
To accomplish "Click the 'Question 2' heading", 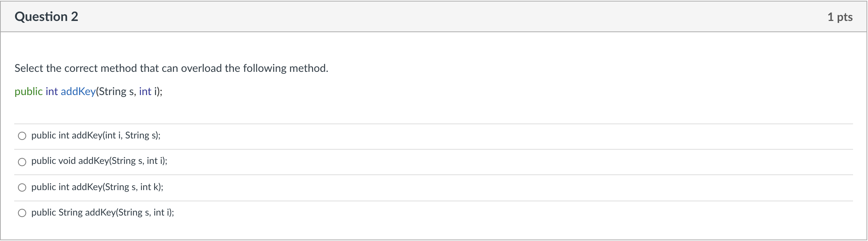I will [46, 17].
